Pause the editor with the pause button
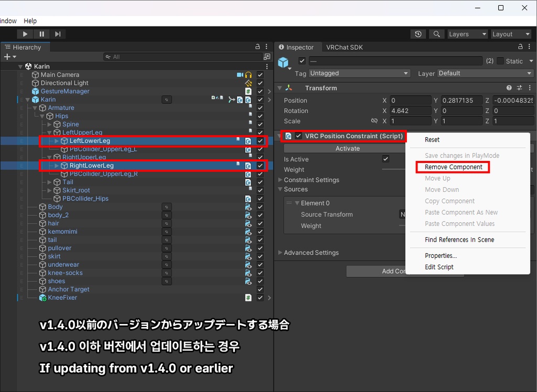The width and height of the screenshot is (537, 392). pyautogui.click(x=41, y=34)
